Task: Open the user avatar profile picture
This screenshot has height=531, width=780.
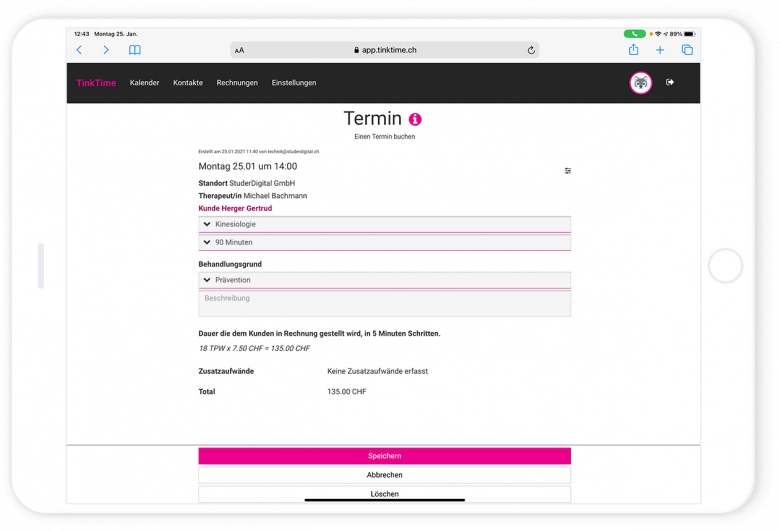Action: 640,83
